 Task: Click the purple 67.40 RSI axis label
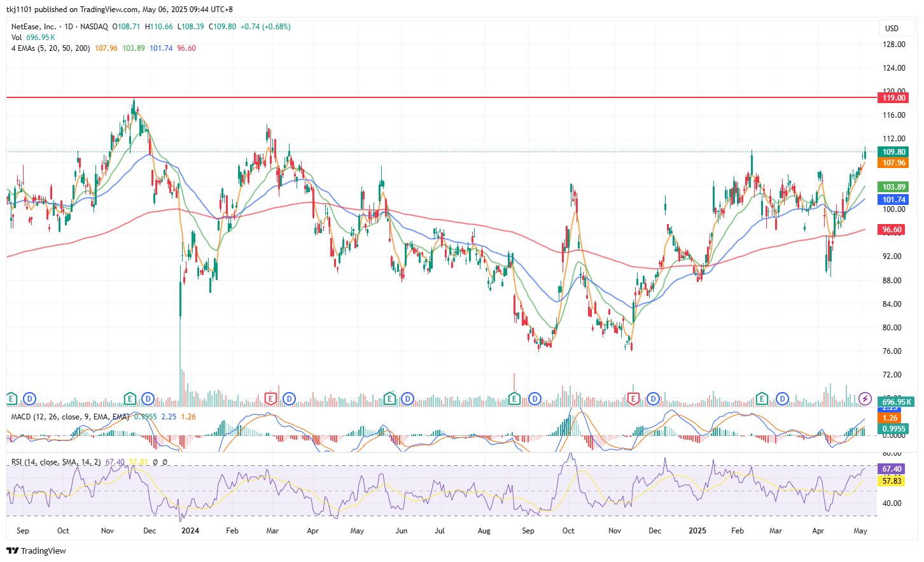point(892,469)
